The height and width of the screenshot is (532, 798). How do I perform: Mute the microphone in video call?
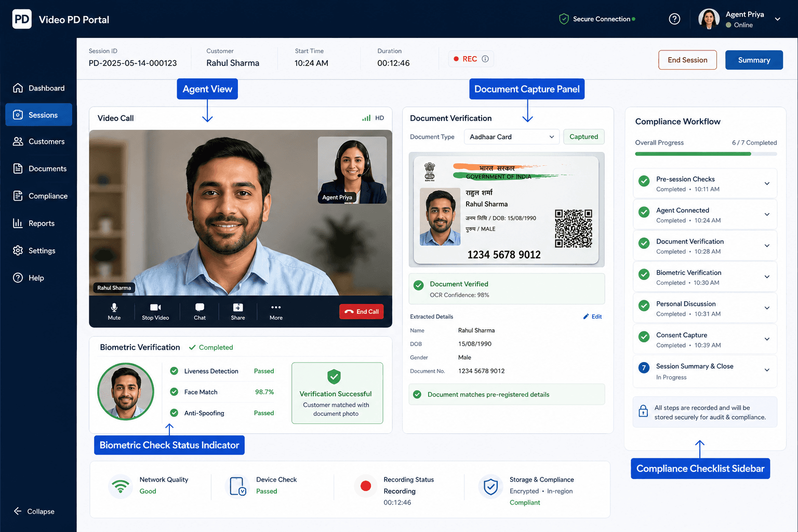coord(114,311)
